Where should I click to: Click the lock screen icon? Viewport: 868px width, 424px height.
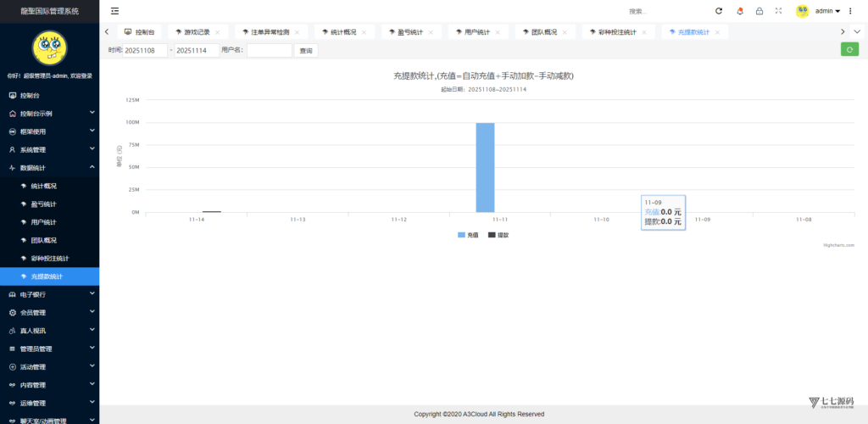(759, 11)
